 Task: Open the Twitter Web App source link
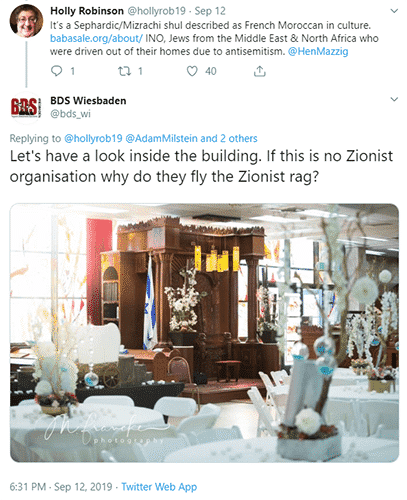(159, 487)
